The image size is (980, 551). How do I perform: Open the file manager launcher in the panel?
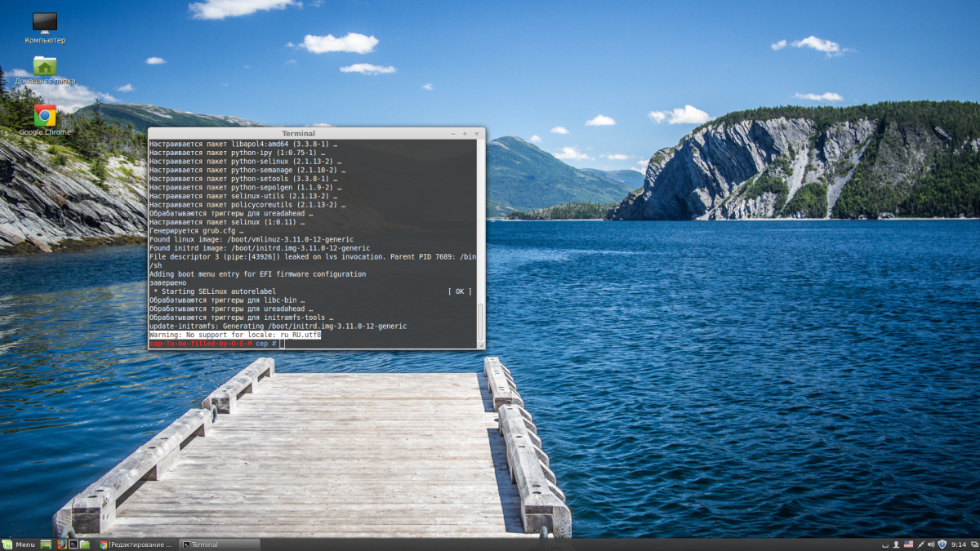[x=84, y=544]
